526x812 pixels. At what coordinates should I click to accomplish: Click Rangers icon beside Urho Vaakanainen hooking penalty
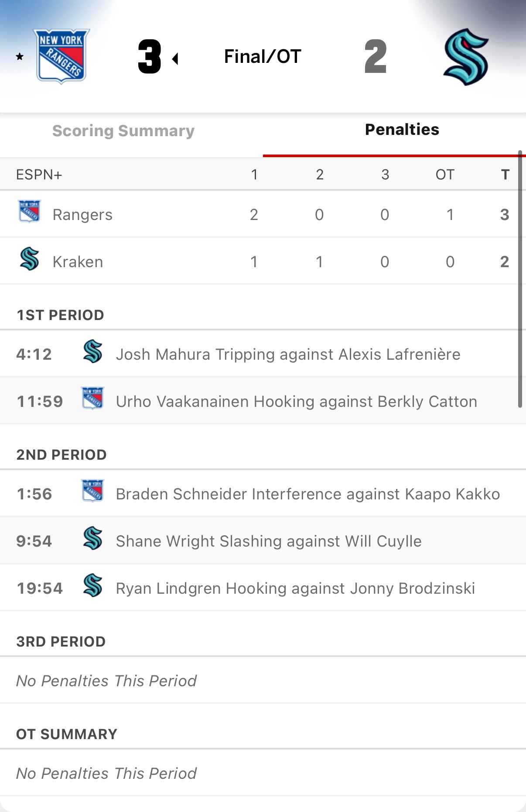point(92,398)
